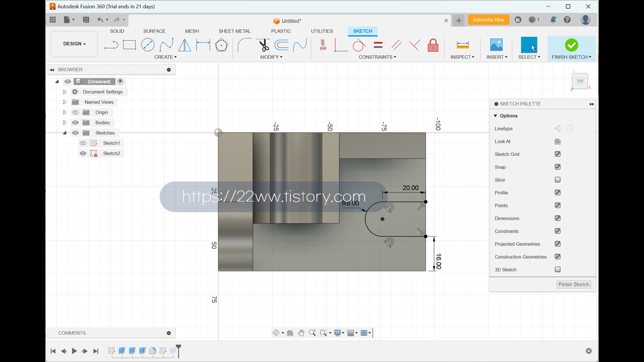Apply the Fix/Coincident hatch constraint icon

[323, 45]
